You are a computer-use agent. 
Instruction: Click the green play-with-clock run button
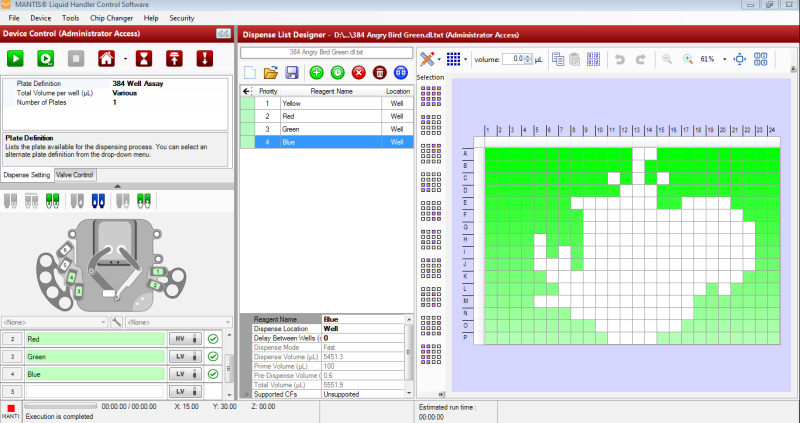tap(45, 59)
